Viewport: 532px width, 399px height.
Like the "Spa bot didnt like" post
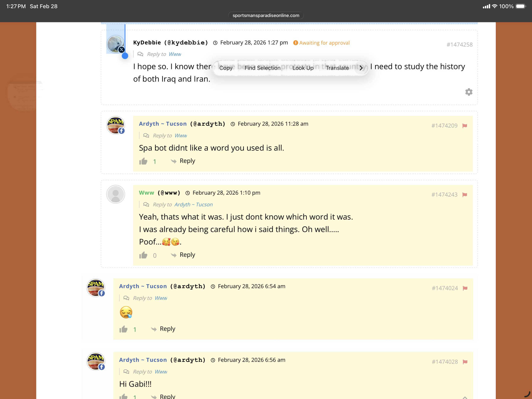pyautogui.click(x=143, y=161)
